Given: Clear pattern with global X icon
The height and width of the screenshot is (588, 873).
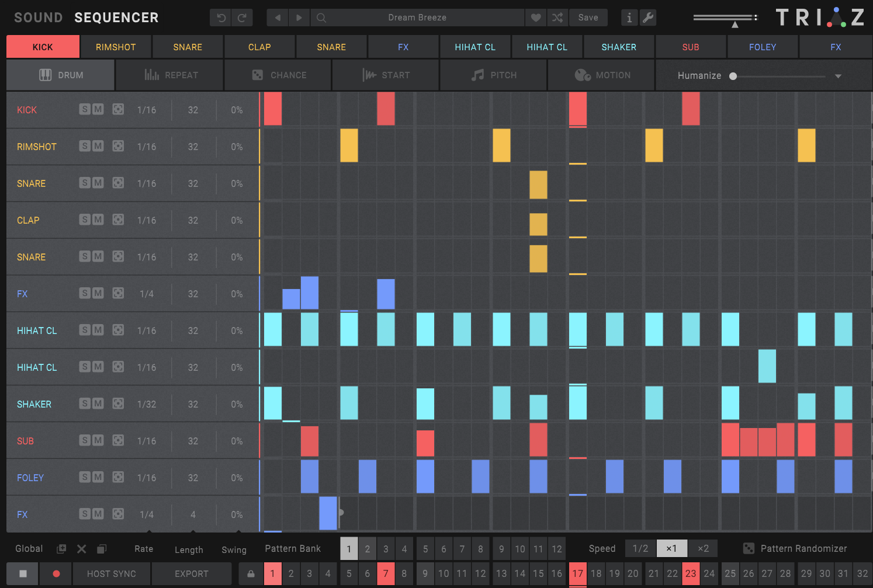Looking at the screenshot, I should pos(82,549).
